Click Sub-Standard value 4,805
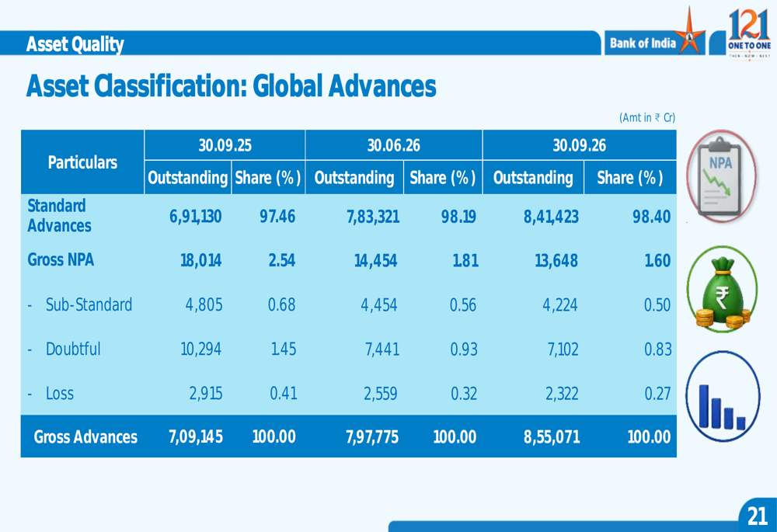Viewport: 777px width, 532px height. pyautogui.click(x=204, y=305)
